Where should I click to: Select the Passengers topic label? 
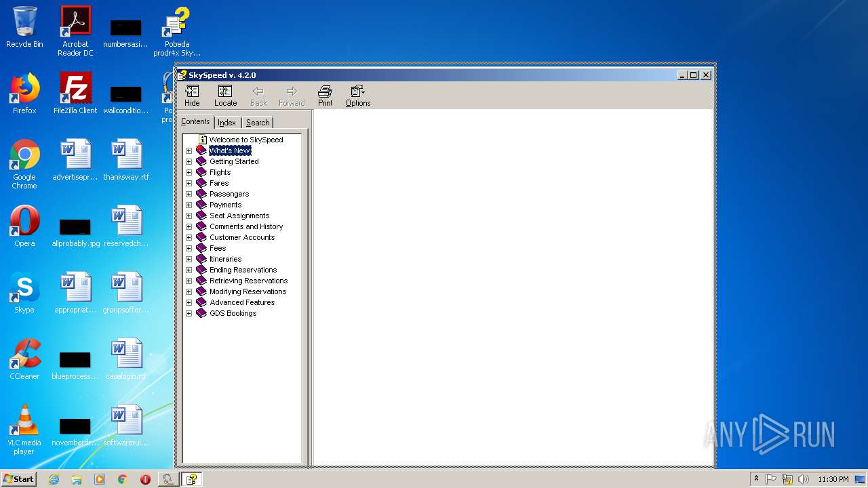point(229,194)
